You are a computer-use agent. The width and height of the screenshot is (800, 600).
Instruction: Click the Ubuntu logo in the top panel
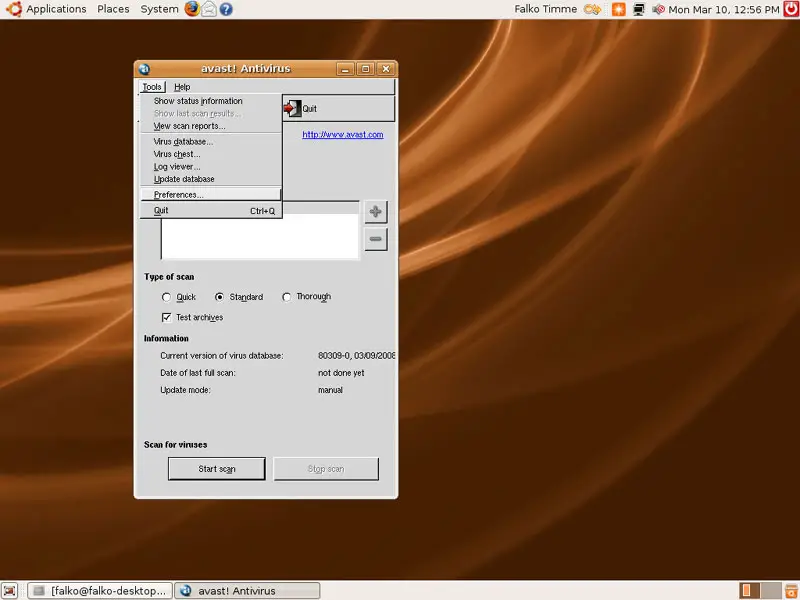click(13, 9)
